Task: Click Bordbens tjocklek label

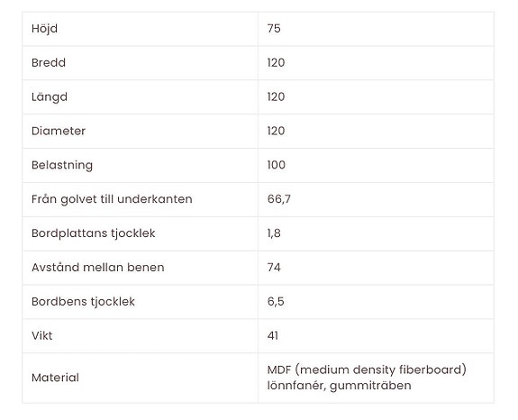Action: click(x=83, y=302)
